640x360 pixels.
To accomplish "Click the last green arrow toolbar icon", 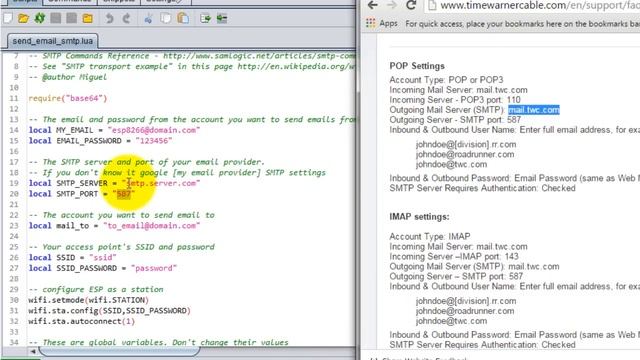I will click(x=222, y=18).
